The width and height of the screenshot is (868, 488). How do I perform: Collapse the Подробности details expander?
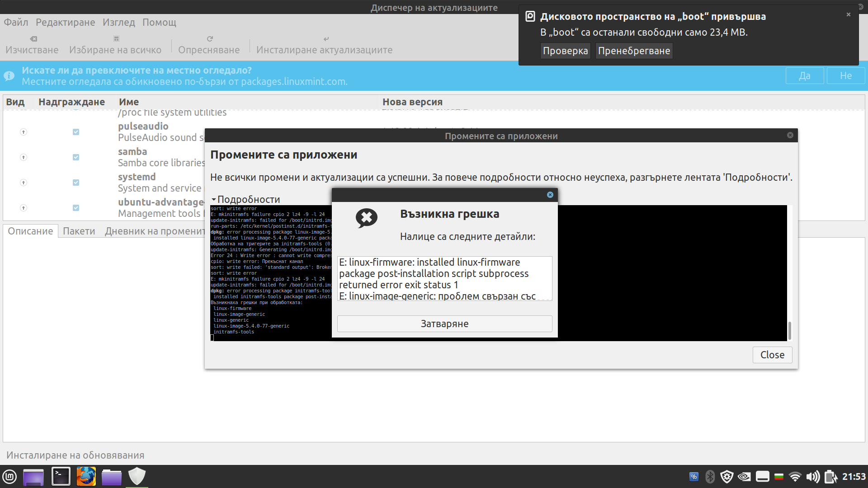[245, 199]
